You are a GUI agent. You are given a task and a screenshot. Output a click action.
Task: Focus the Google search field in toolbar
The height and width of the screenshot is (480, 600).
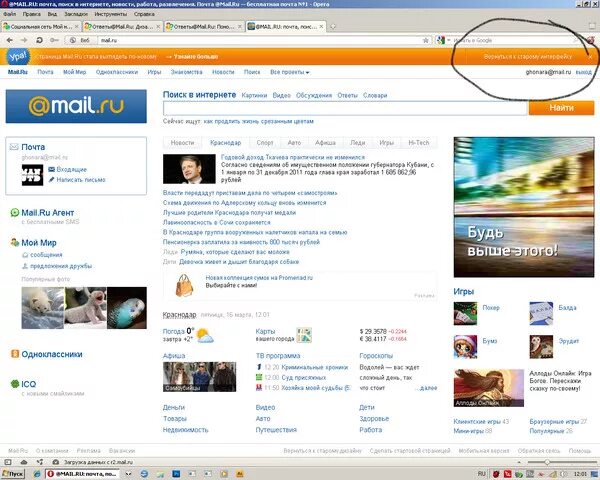point(515,40)
